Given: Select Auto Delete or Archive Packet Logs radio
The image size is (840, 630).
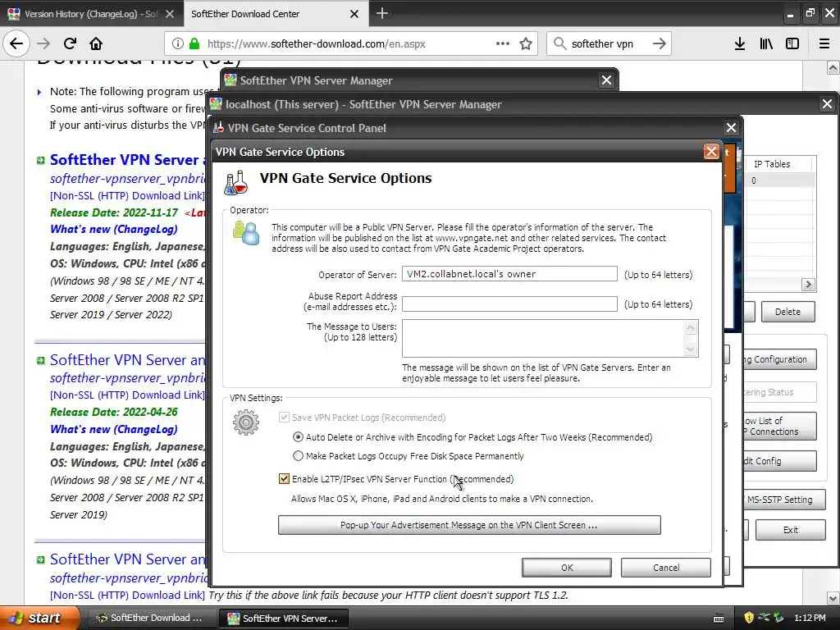Looking at the screenshot, I should coord(298,437).
